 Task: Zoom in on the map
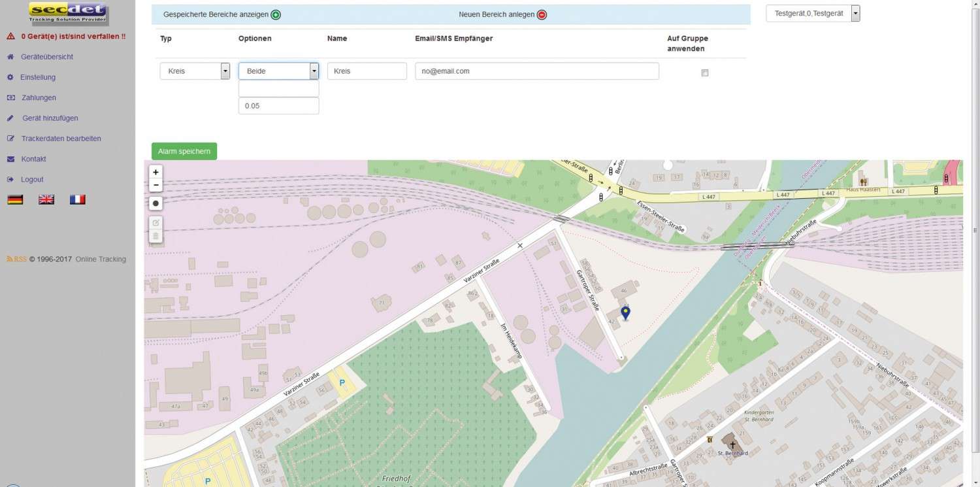(x=155, y=173)
